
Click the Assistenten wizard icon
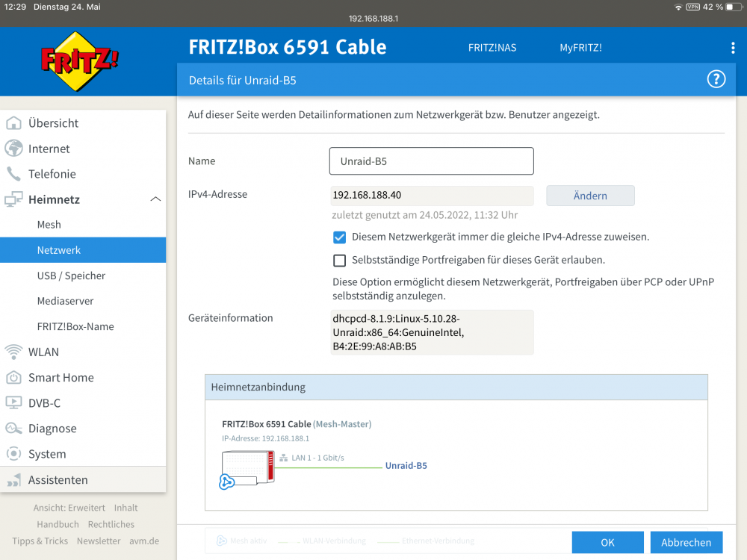coord(13,480)
